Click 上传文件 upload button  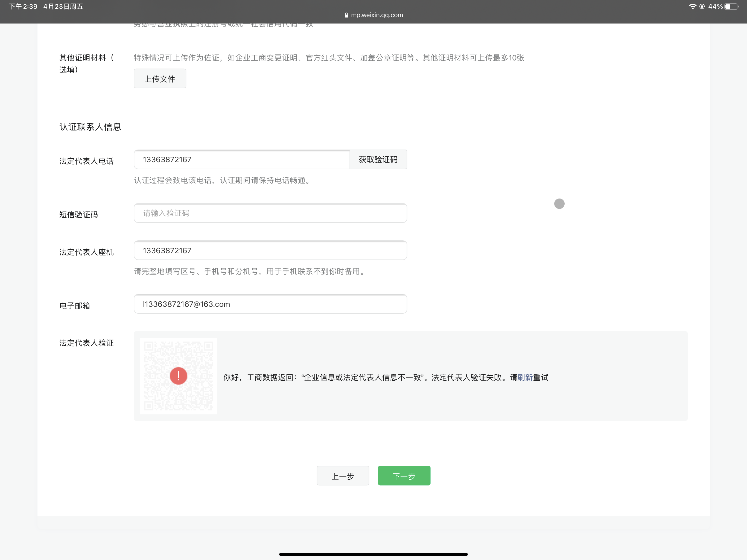click(160, 79)
